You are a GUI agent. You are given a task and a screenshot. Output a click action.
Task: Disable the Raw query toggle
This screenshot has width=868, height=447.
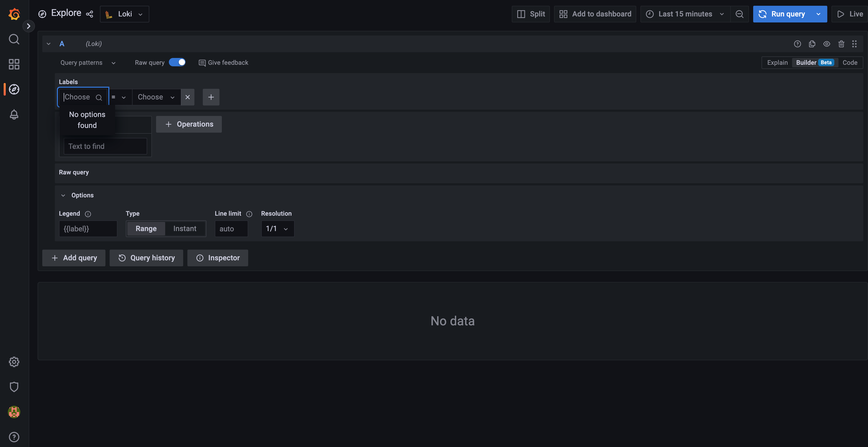coord(177,62)
